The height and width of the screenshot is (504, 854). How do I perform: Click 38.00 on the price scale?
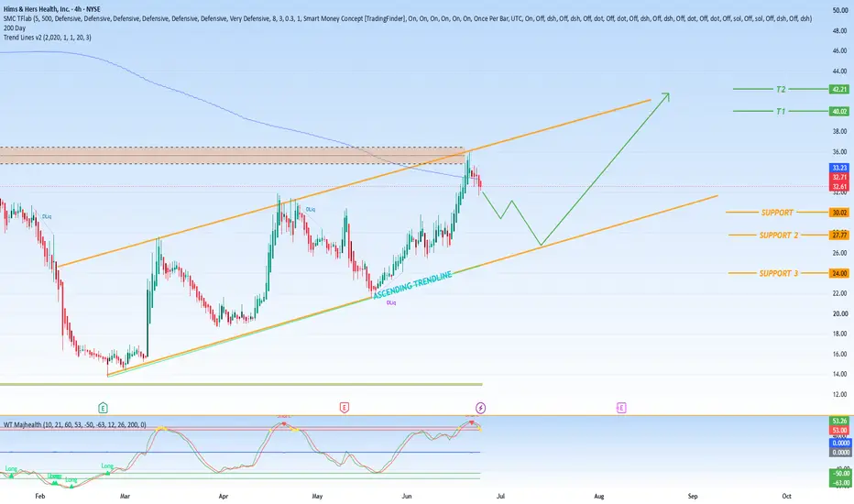pyautogui.click(x=839, y=131)
